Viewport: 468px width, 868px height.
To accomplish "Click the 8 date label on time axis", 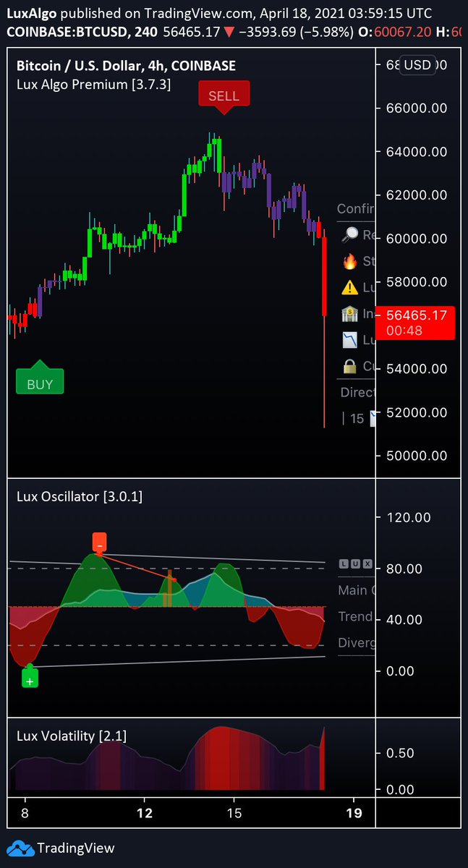I will [25, 813].
